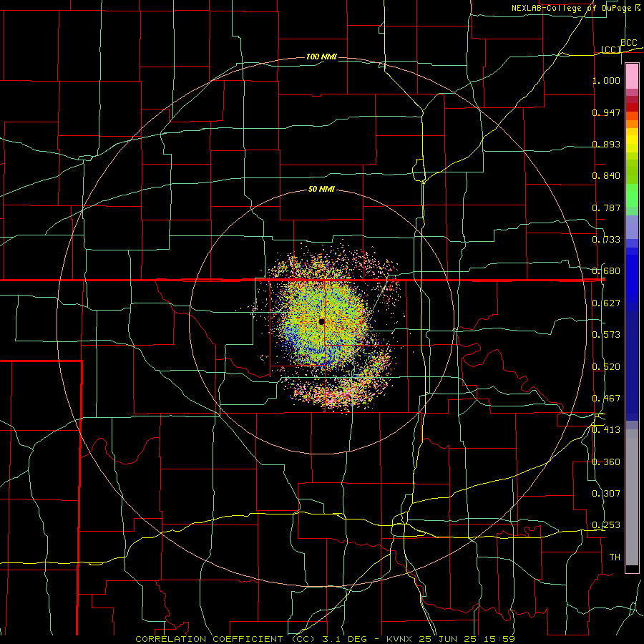The height and width of the screenshot is (644, 644).
Task: Click the bright green segment of the color bar
Action: (x=632, y=195)
